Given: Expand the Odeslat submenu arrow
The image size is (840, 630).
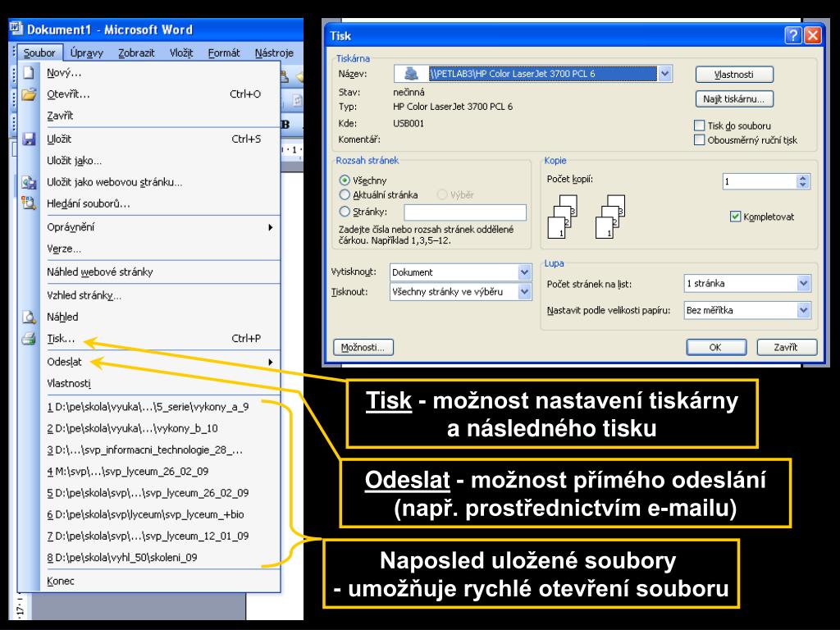Looking at the screenshot, I should click(271, 362).
